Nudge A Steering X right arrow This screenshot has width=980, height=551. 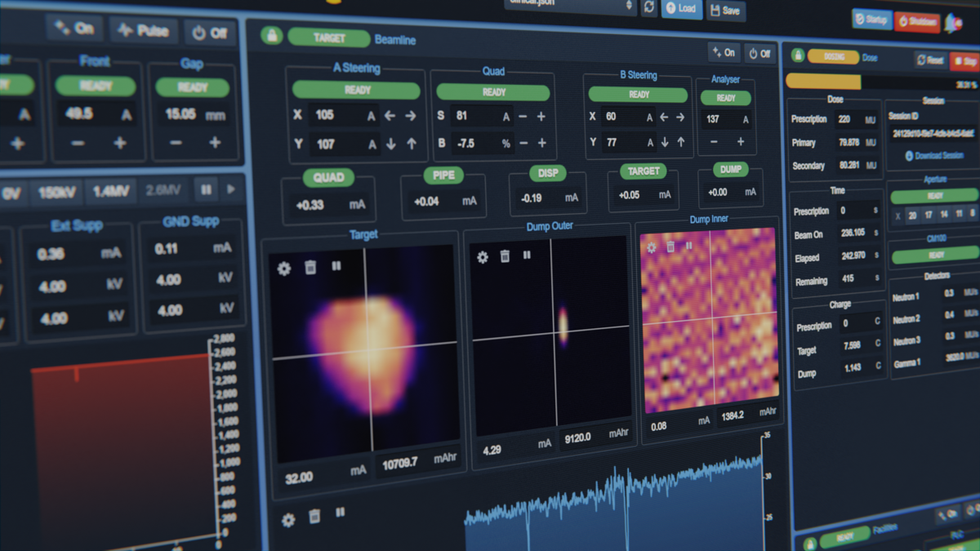point(410,116)
